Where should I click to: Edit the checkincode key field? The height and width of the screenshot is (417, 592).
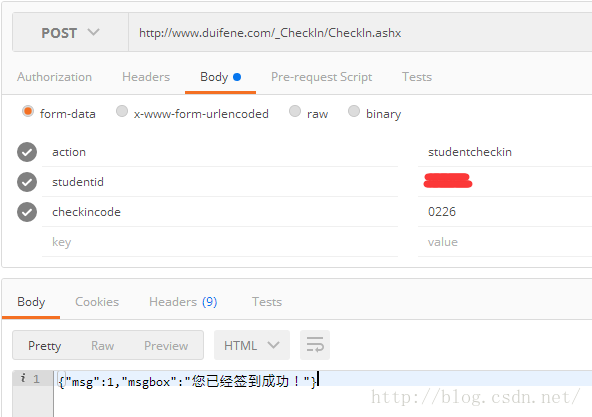[x=220, y=212]
